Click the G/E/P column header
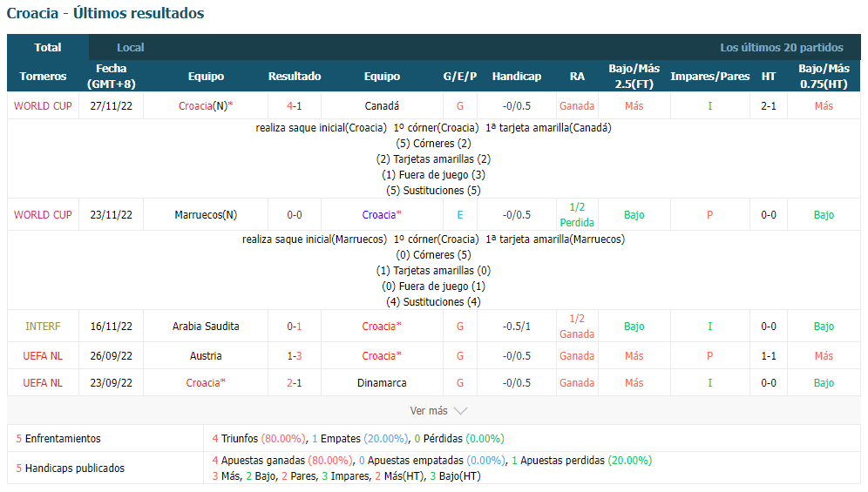The image size is (868, 492). [460, 77]
